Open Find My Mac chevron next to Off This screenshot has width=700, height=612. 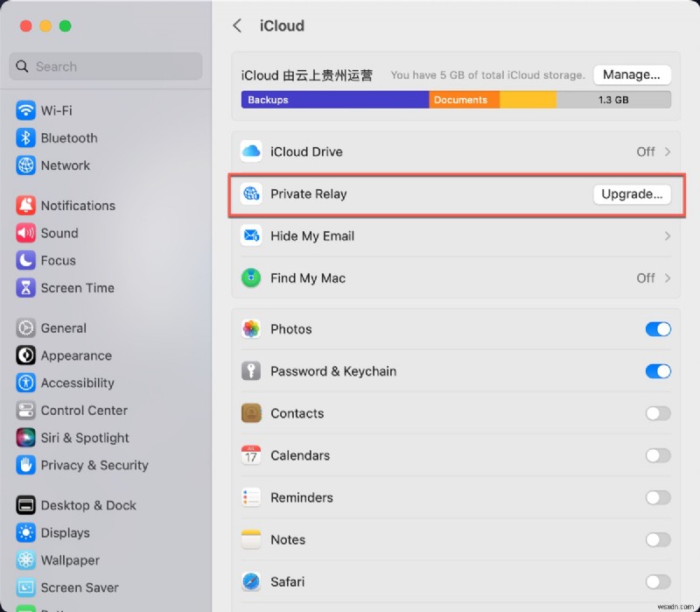click(668, 278)
